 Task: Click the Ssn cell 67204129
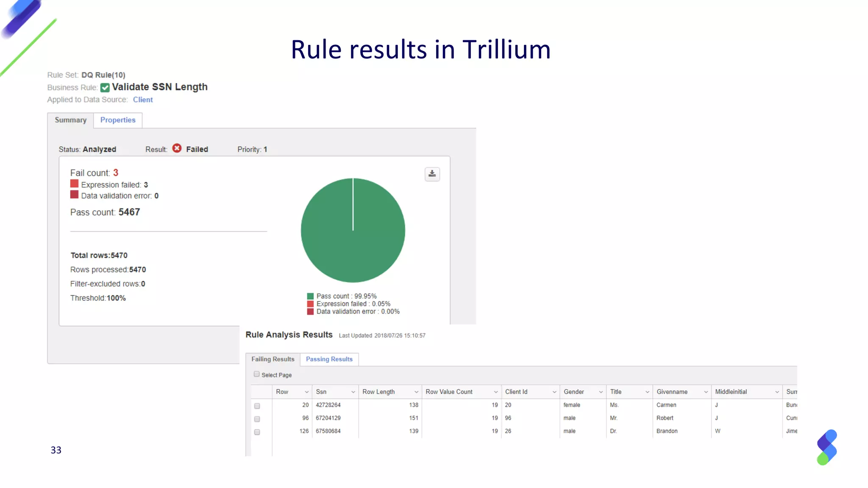[x=328, y=418]
